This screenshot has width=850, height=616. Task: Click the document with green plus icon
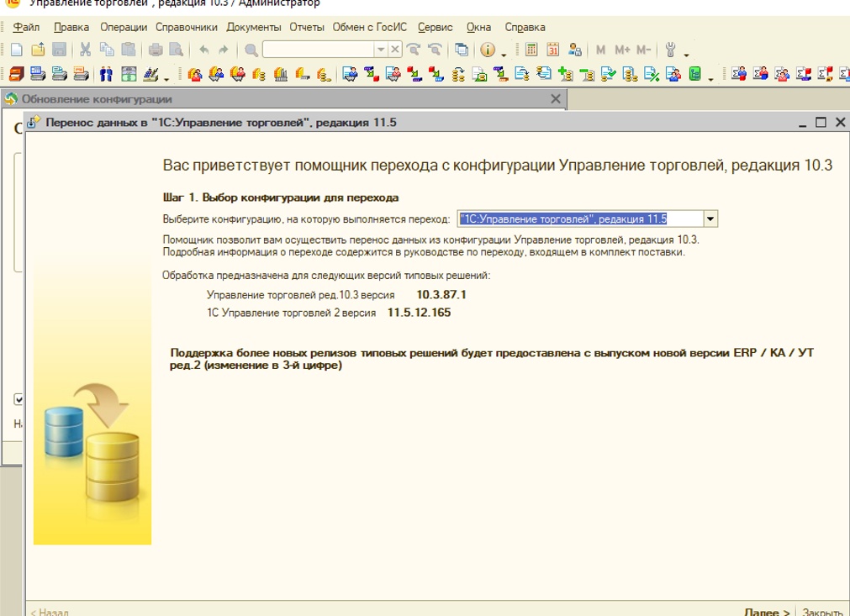(565, 74)
